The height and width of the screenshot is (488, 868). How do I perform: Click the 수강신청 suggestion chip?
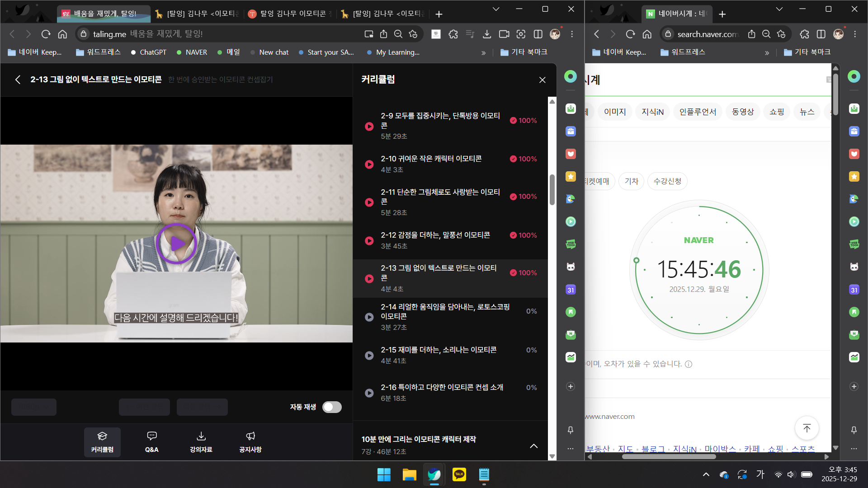click(667, 181)
